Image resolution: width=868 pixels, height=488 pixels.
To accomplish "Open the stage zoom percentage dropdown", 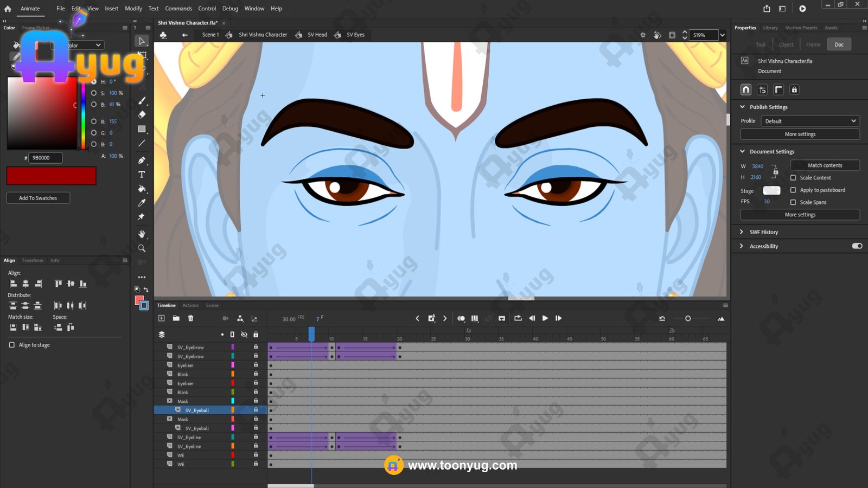I will pyautogui.click(x=722, y=35).
